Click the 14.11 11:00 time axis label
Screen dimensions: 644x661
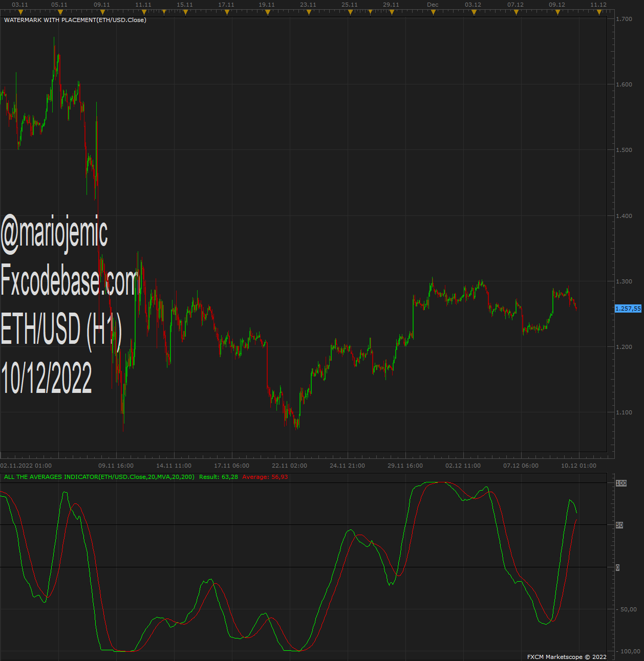pyautogui.click(x=174, y=466)
